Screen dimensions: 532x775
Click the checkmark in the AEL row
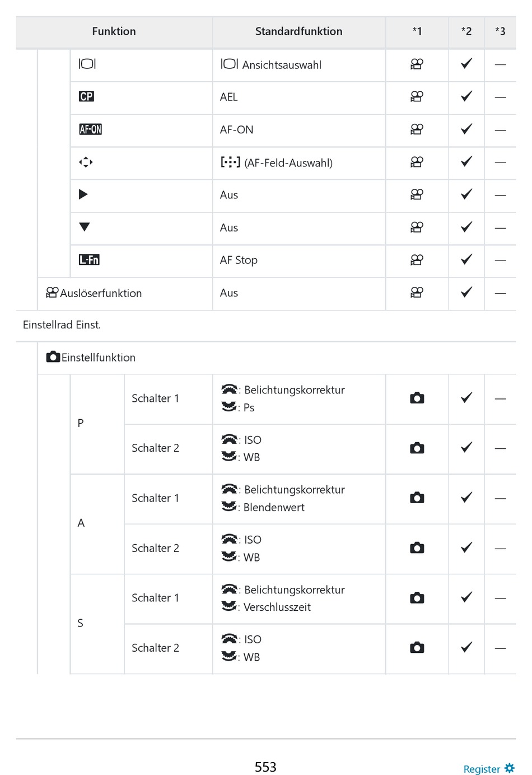tap(466, 96)
